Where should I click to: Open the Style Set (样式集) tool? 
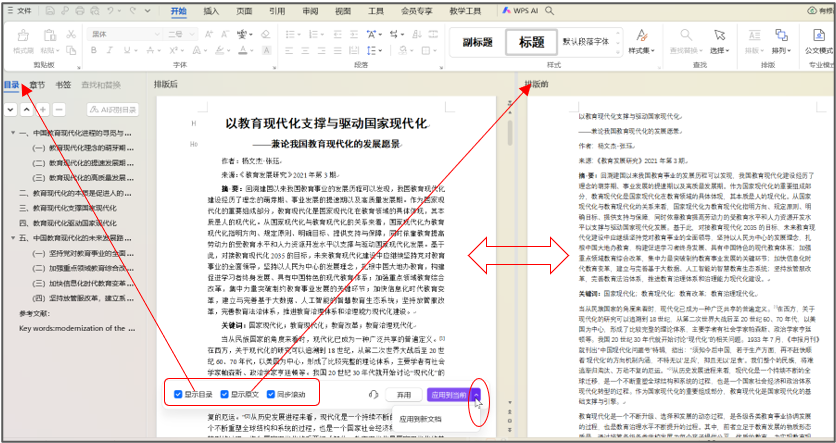(x=641, y=42)
